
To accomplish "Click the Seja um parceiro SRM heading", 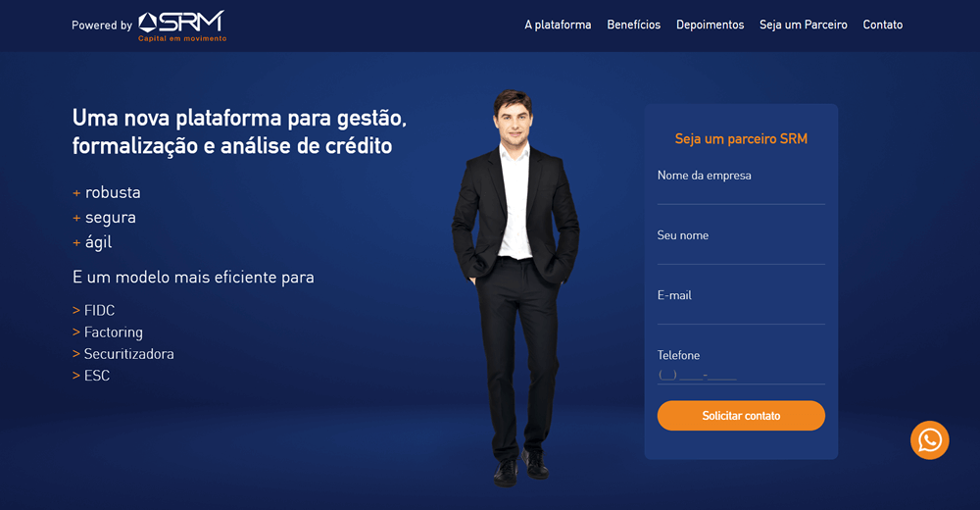I will [741, 139].
